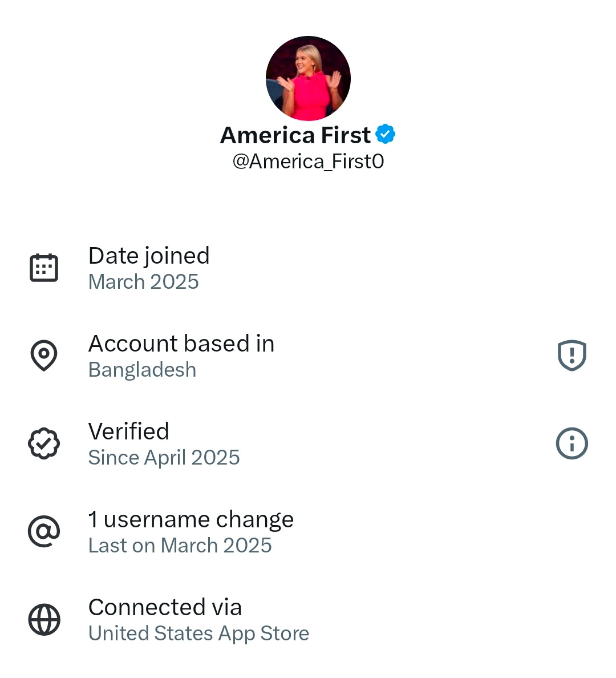Tap the location pin icon

pos(44,356)
